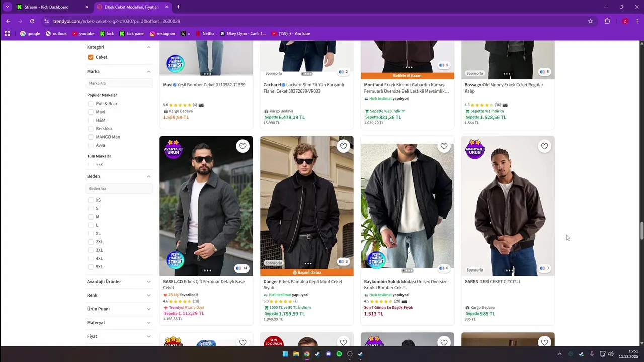
Task: Open the Netflix bookmark
Action: [205, 34]
